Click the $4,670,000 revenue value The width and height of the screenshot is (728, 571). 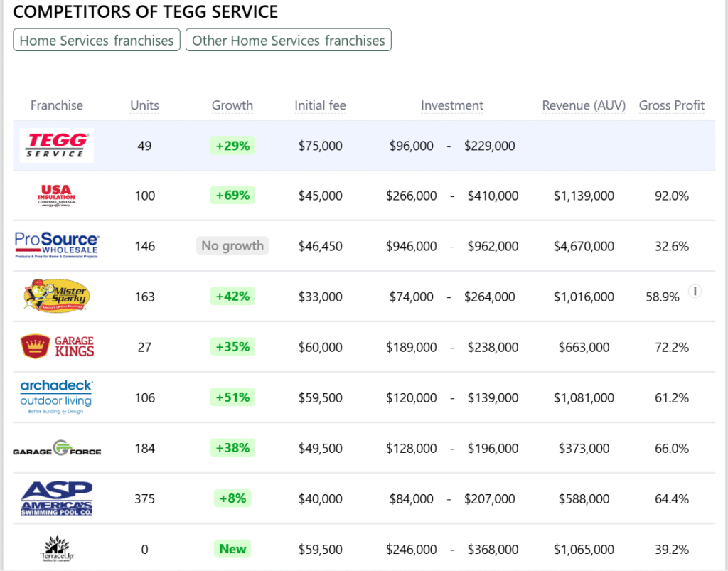pos(584,246)
